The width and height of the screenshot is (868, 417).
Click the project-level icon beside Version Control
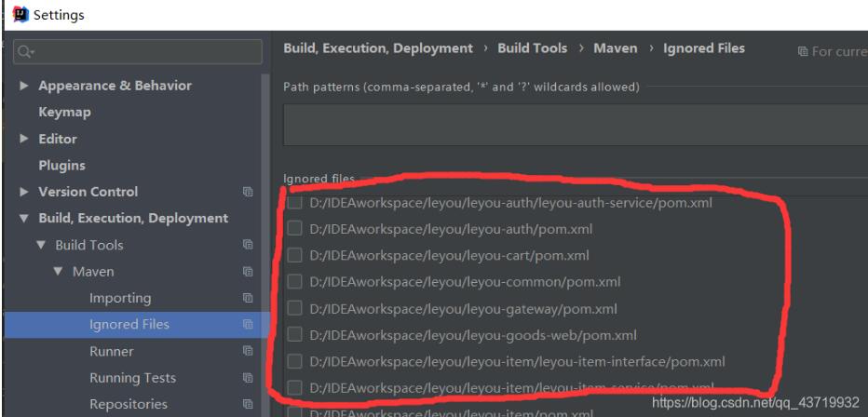248,192
